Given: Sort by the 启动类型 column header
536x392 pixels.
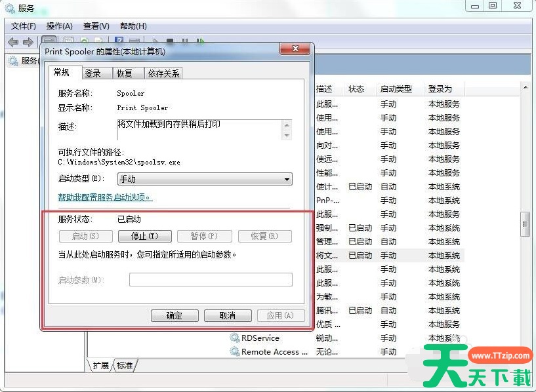Looking at the screenshot, I should coord(396,89).
